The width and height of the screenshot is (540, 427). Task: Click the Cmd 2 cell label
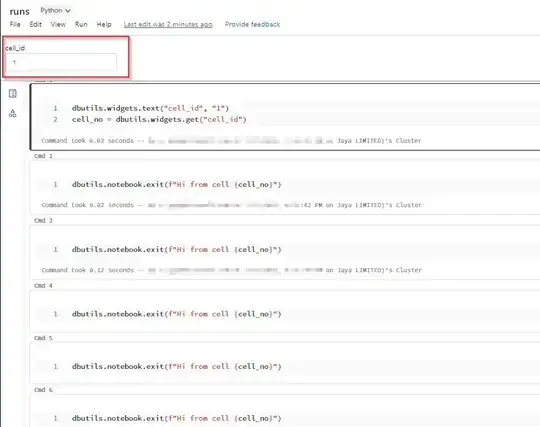pyautogui.click(x=43, y=156)
